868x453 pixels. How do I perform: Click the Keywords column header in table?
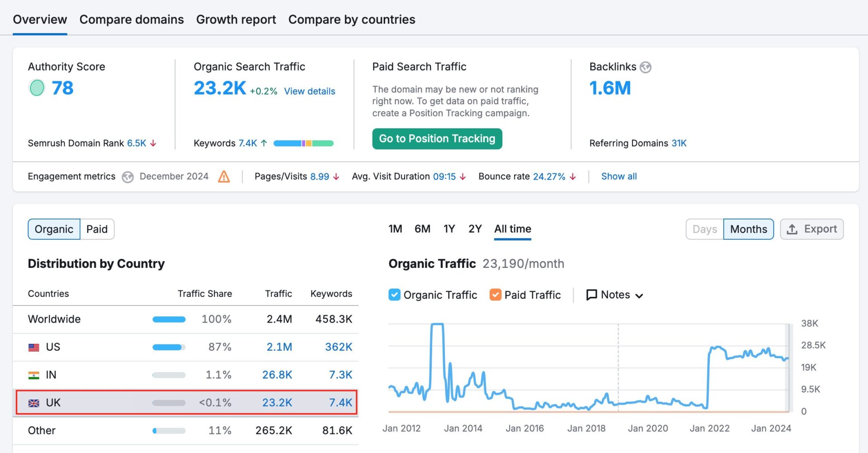[x=331, y=294]
